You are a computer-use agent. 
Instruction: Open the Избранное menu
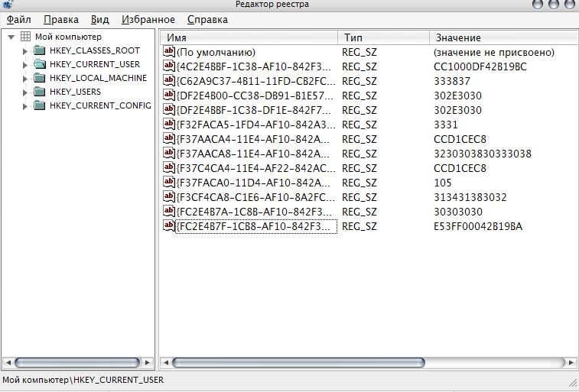[x=148, y=20]
